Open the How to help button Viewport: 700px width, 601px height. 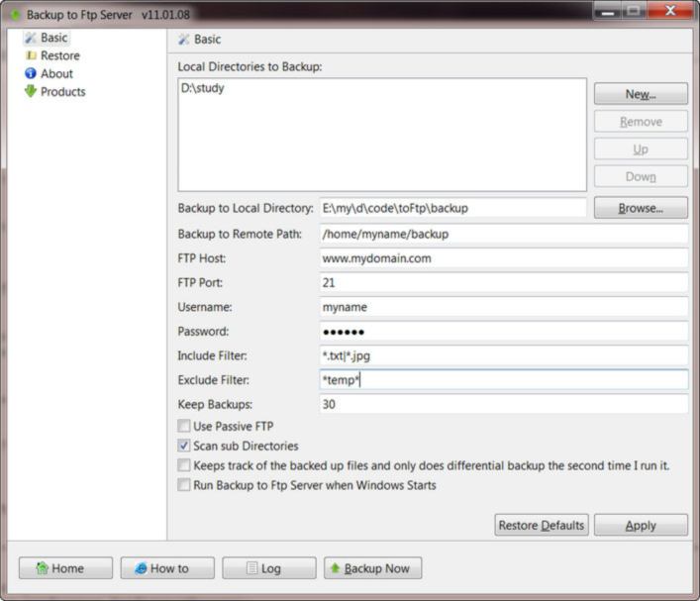167,568
